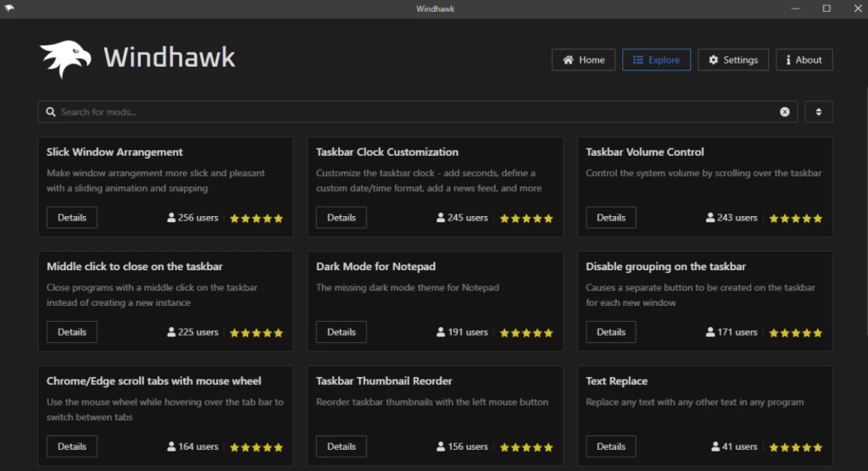Open Details for Slick Window Arrangement

click(72, 218)
